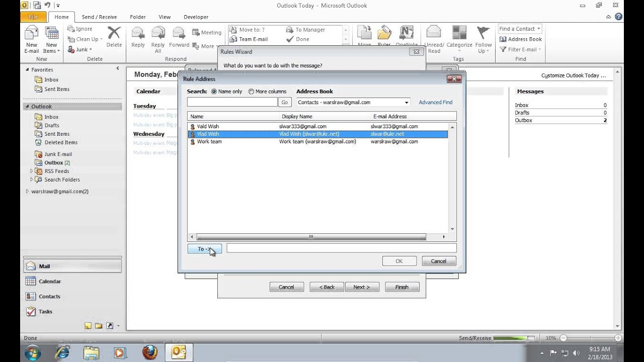The width and height of the screenshot is (644, 362).
Task: Expand the Search Folders node
Action: [31, 179]
